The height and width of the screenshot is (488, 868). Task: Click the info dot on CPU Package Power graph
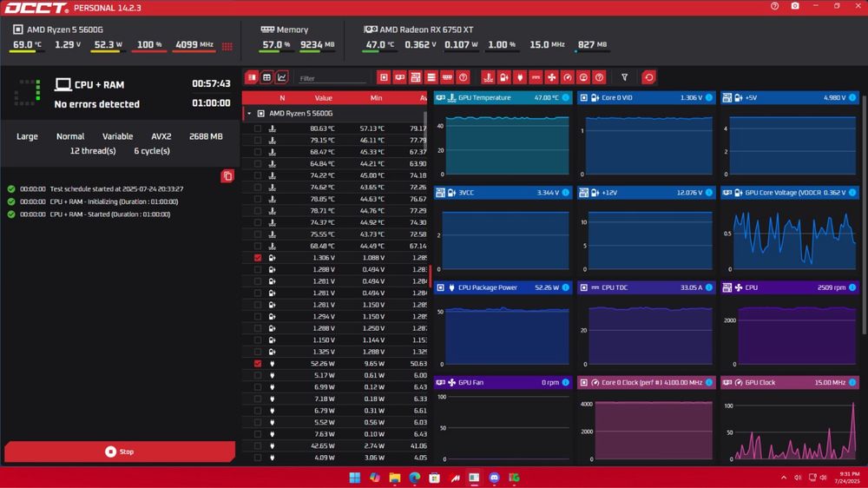(565, 287)
